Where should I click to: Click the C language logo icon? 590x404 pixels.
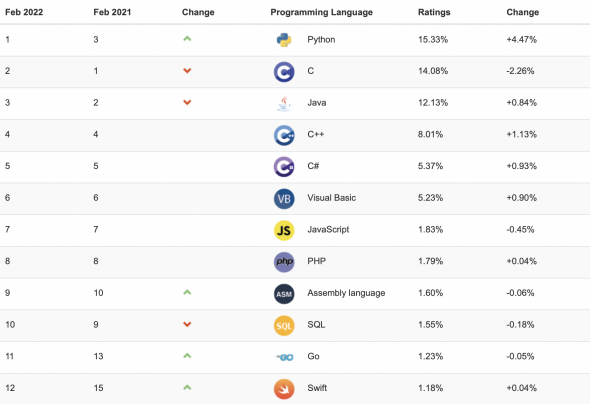[284, 72]
